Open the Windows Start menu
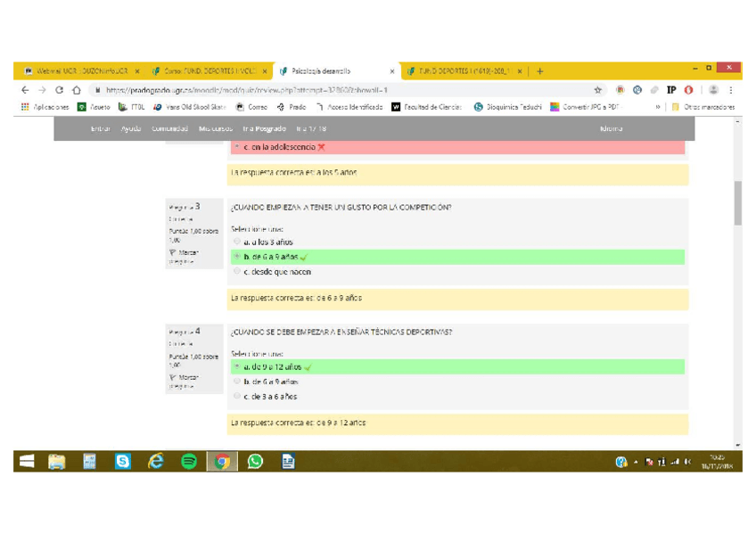 click(x=27, y=461)
